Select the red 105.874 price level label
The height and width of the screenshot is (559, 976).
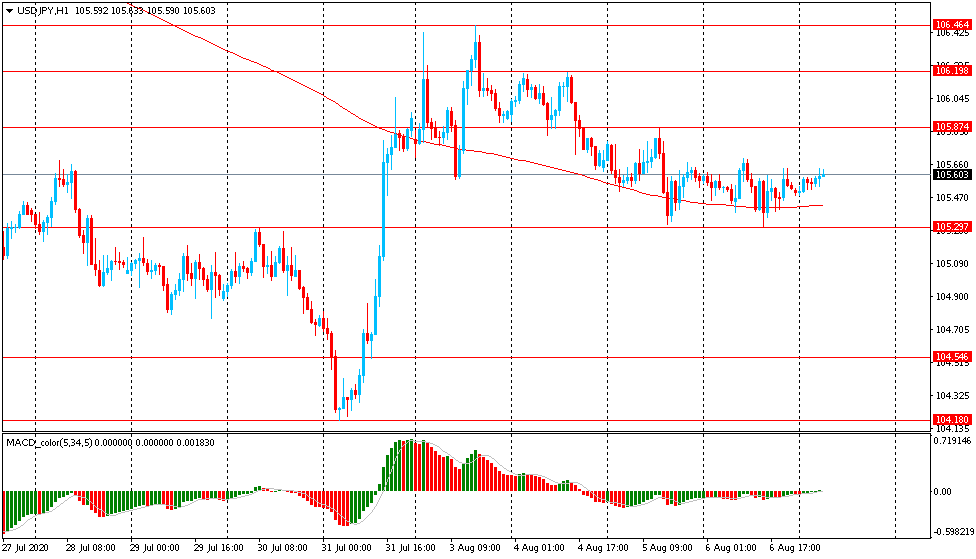(x=952, y=127)
